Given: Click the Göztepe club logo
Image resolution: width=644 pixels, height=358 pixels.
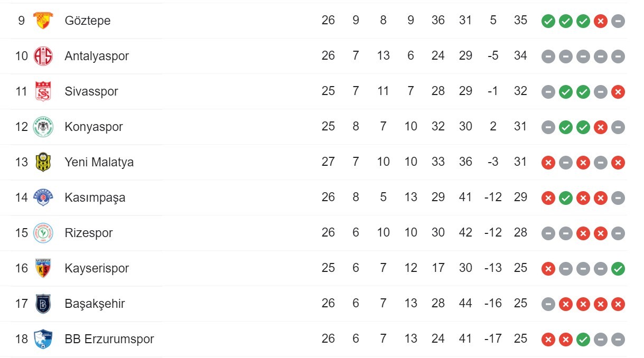Looking at the screenshot, I should (43, 21).
